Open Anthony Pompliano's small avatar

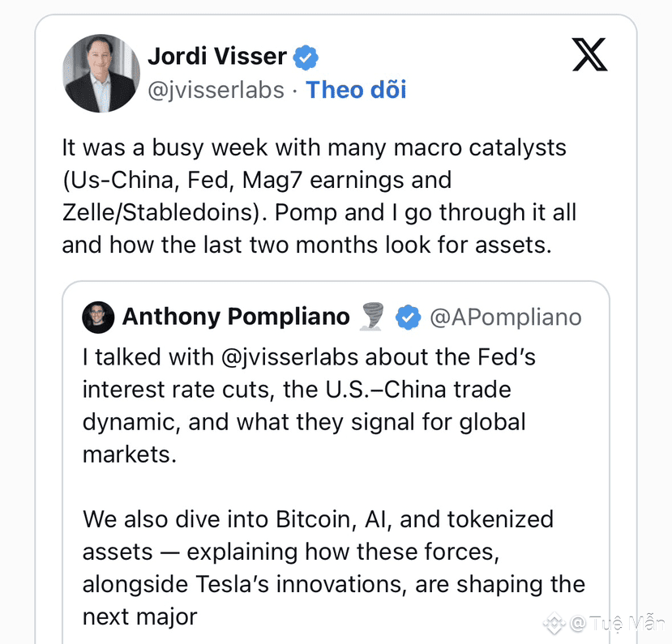point(98,318)
